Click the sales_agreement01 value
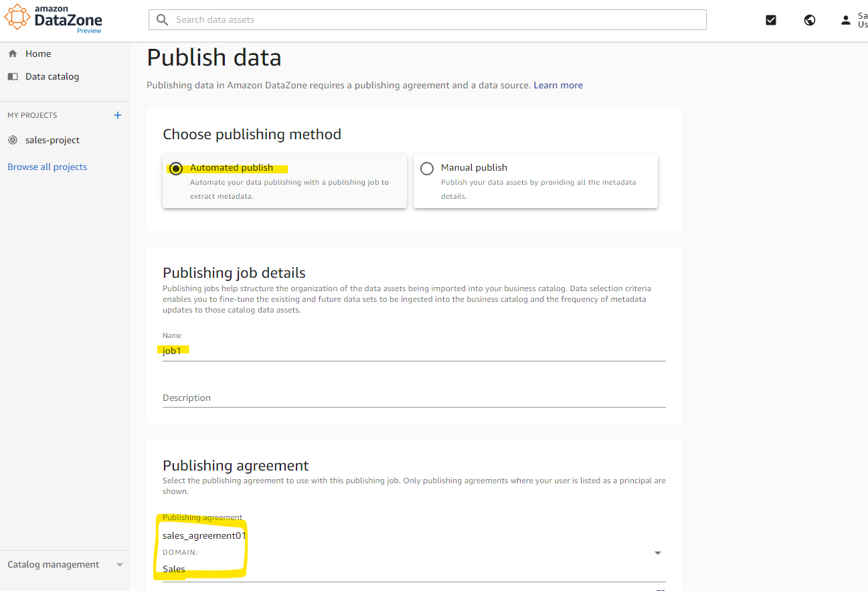The height and width of the screenshot is (591, 868). tap(205, 535)
